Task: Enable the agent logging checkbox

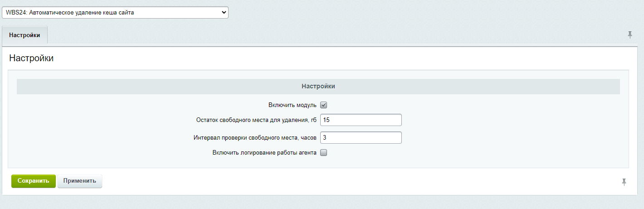Action: click(x=324, y=153)
